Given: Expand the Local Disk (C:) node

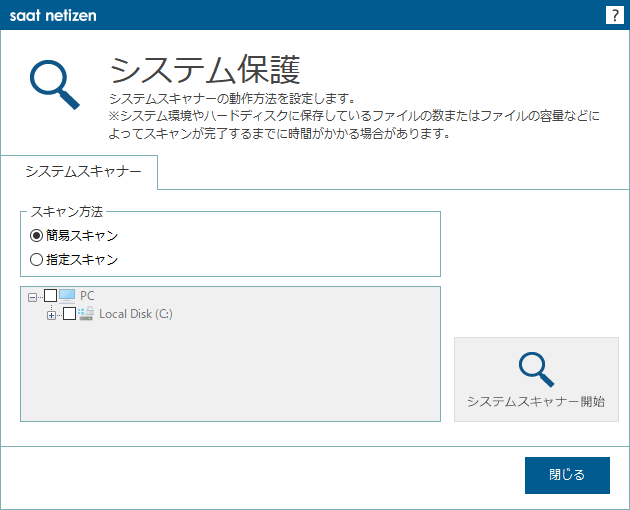Looking at the screenshot, I should pyautogui.click(x=51, y=315).
